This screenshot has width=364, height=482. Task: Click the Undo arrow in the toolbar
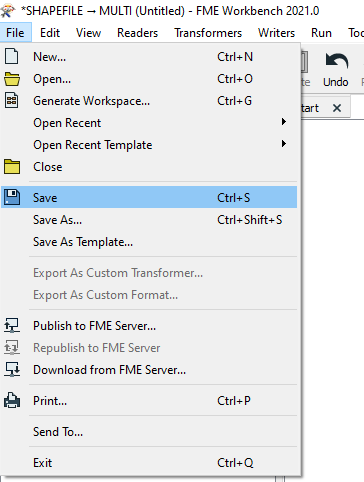[x=336, y=62]
